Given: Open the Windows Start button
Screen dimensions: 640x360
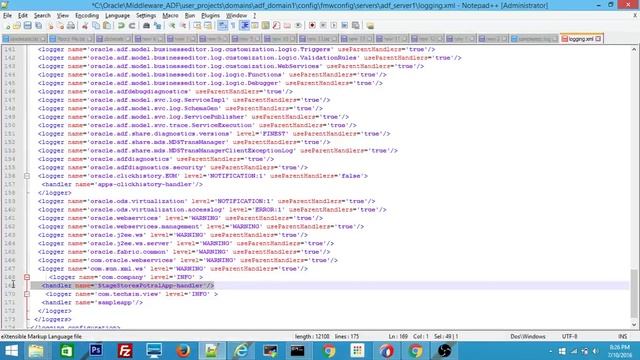Looking at the screenshot, I should point(11,351).
